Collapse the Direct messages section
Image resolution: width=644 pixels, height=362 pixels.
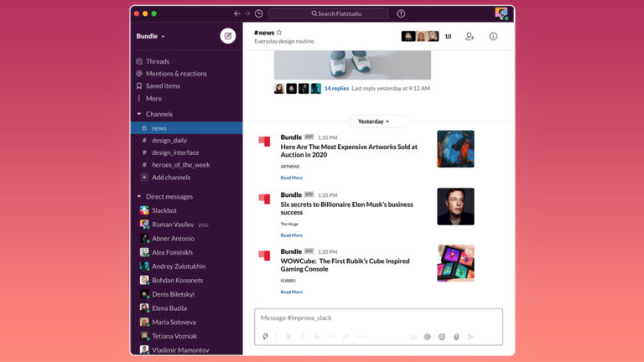139,197
